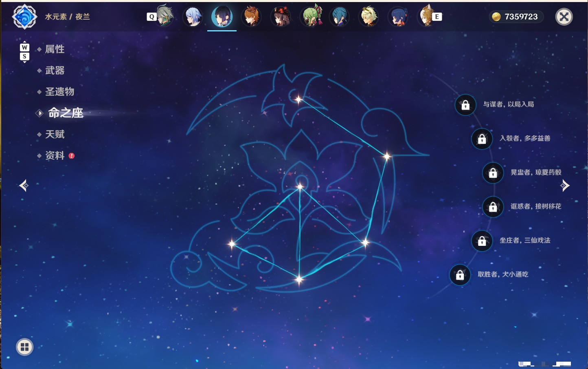Click the glowing top star of the constellation
This screenshot has width=588, height=369.
click(x=298, y=99)
